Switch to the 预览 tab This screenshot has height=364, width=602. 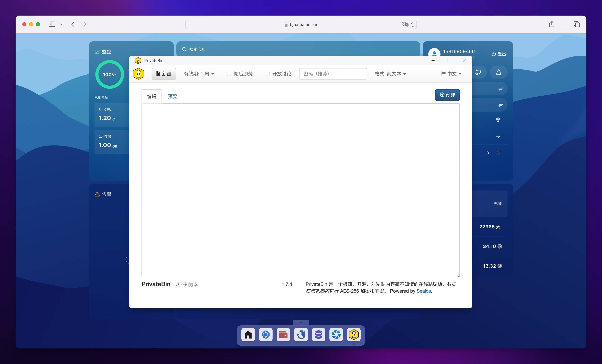[173, 96]
